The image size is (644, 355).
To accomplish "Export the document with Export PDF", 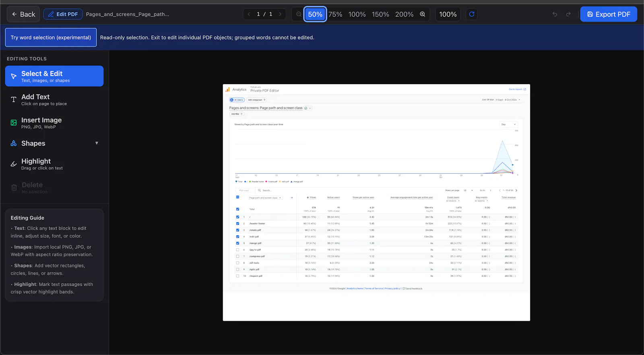I will pyautogui.click(x=609, y=14).
